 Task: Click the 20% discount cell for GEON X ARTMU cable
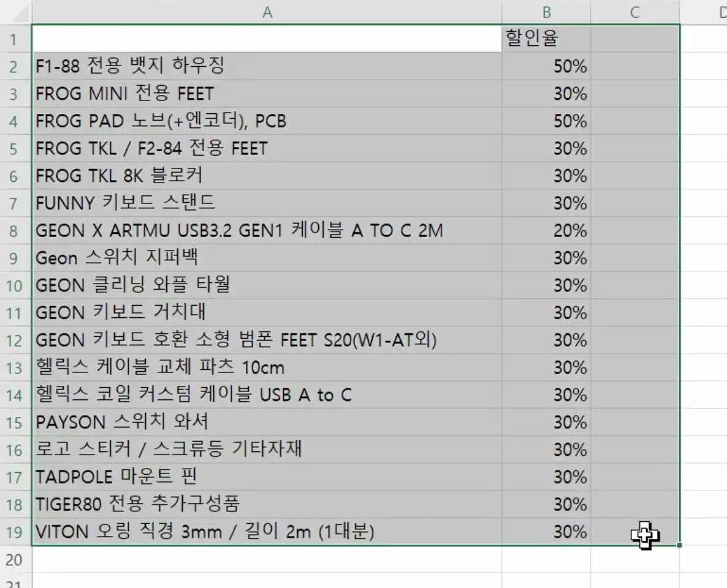pyautogui.click(x=546, y=231)
